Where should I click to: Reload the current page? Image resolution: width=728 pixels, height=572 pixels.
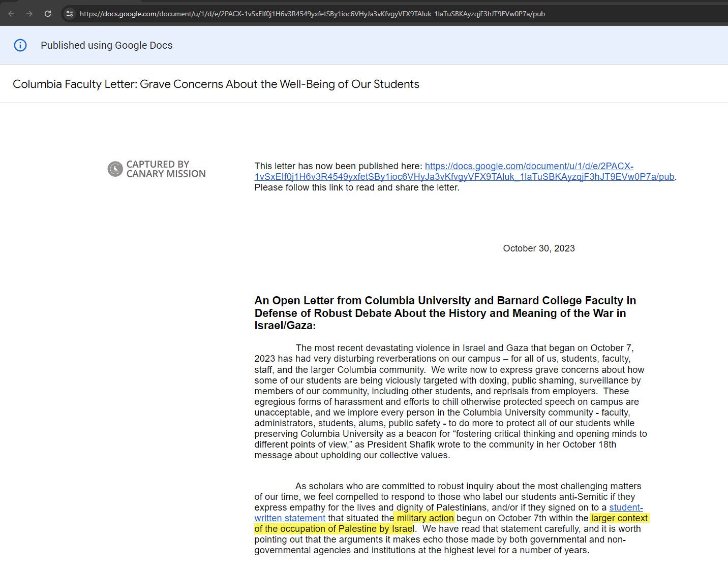(48, 14)
